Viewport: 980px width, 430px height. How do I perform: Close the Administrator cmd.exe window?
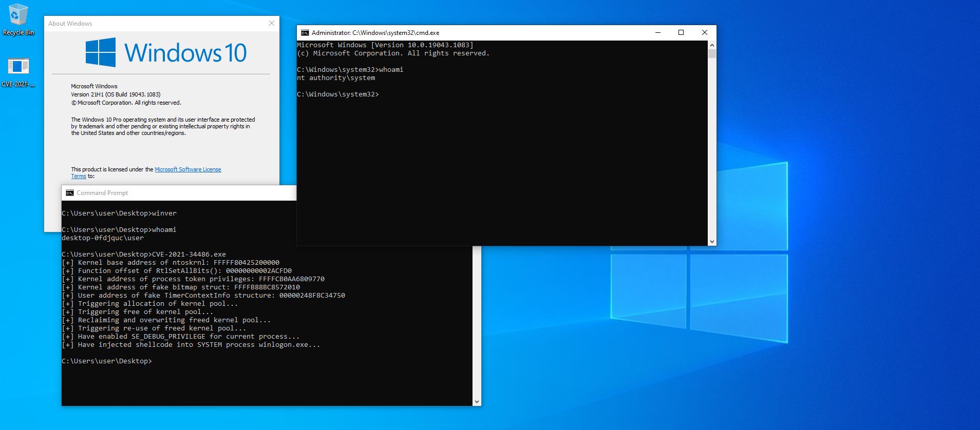coord(705,32)
